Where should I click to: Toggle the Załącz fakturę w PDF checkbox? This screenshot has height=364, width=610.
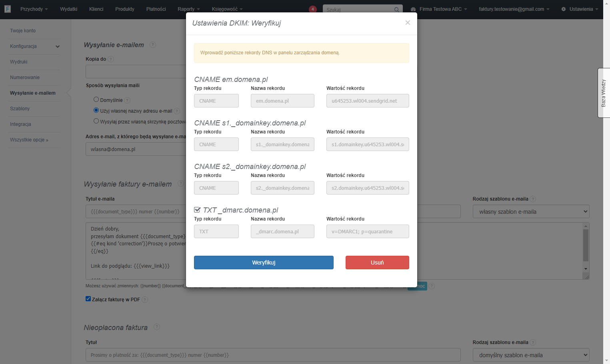[88, 299]
